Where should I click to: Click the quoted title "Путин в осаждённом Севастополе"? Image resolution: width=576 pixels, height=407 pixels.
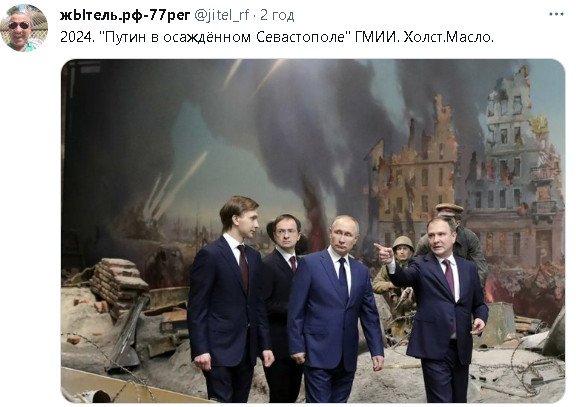pyautogui.click(x=226, y=37)
